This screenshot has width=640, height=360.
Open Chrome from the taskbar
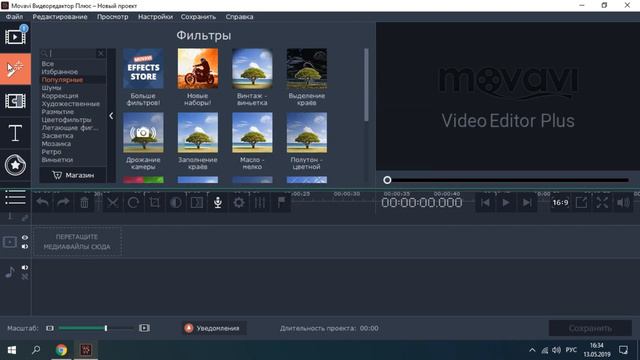tap(61, 350)
